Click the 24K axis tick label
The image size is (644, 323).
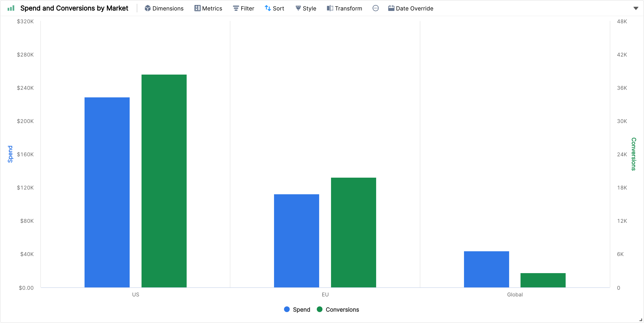point(622,155)
